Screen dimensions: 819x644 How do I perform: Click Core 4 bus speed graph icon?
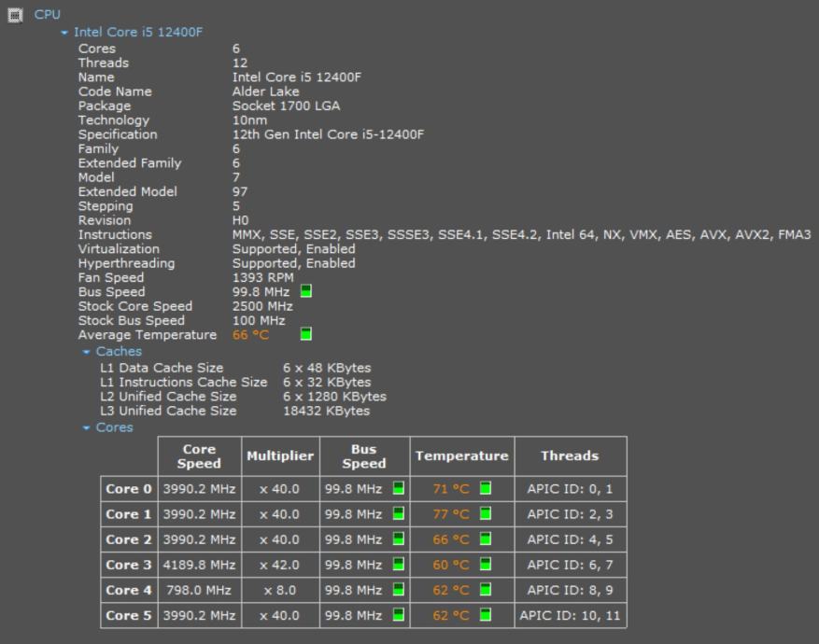pyautogui.click(x=399, y=589)
